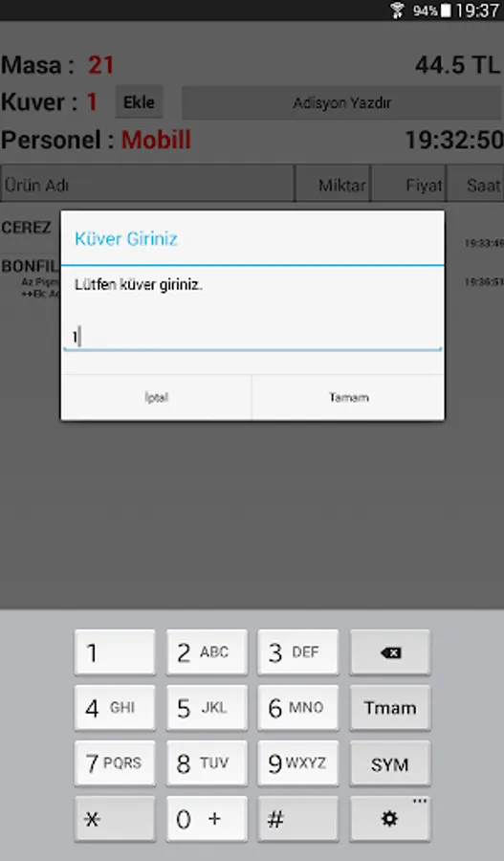Tap the 9 WXYZ key
This screenshot has height=861, width=504.
[x=298, y=763]
